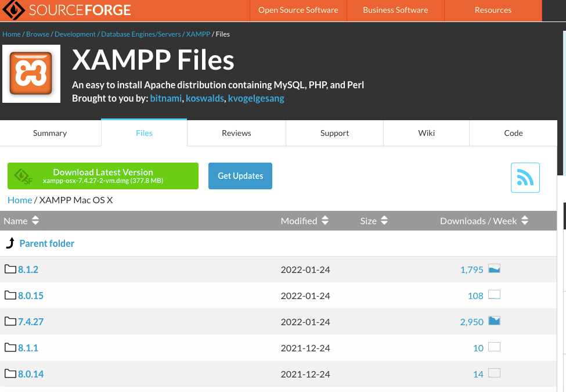Click the stats chart icon beside 2,950 downloads
566x392 pixels.
pyautogui.click(x=494, y=321)
